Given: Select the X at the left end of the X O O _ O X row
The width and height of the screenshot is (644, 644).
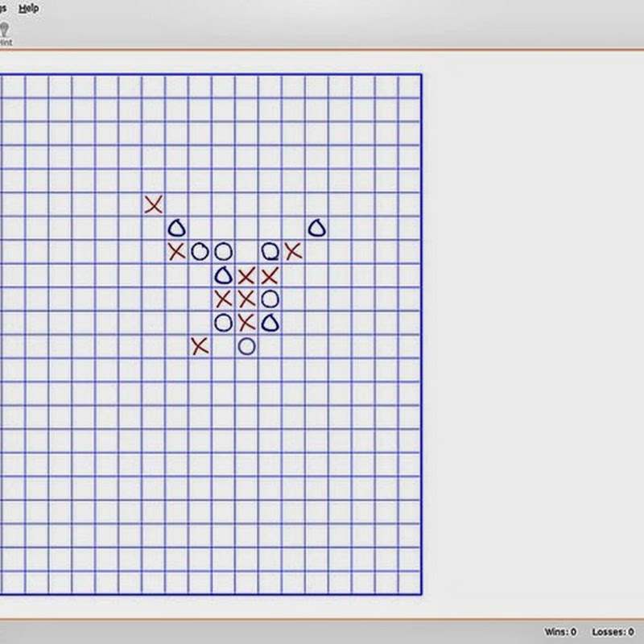Looking at the screenshot, I should [176, 251].
